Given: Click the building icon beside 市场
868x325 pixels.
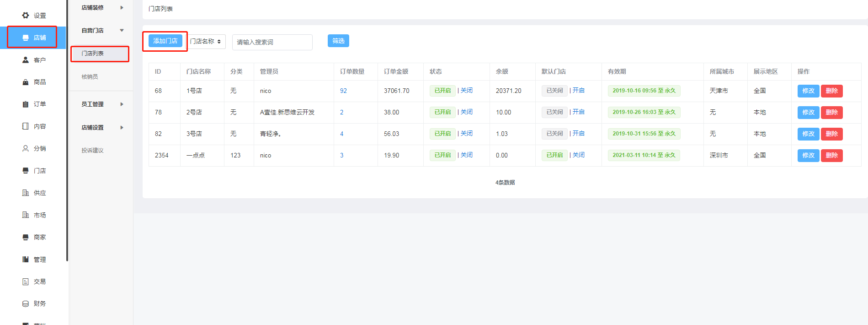Looking at the screenshot, I should click(26, 215).
